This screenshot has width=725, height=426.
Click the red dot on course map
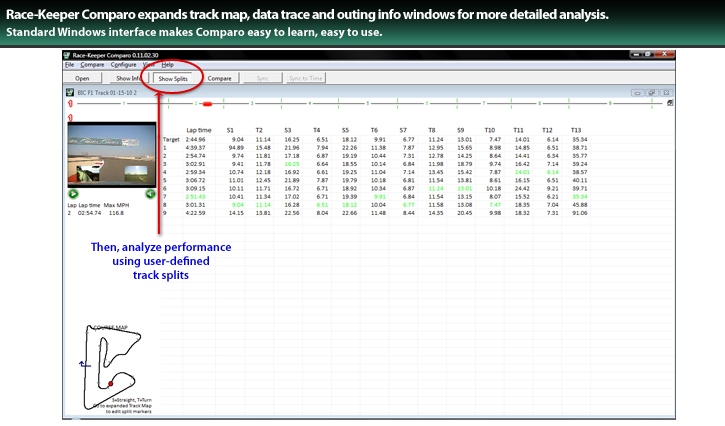coord(110,383)
